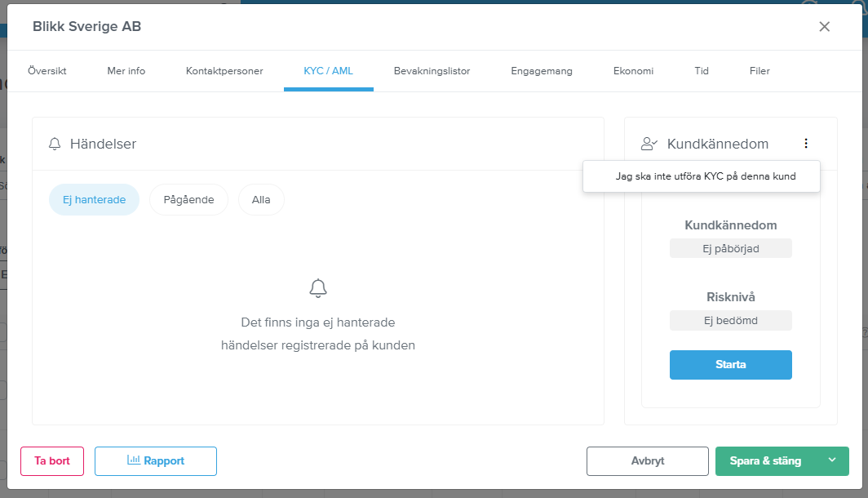Select the Filer tab
The height and width of the screenshot is (498, 868).
(759, 71)
